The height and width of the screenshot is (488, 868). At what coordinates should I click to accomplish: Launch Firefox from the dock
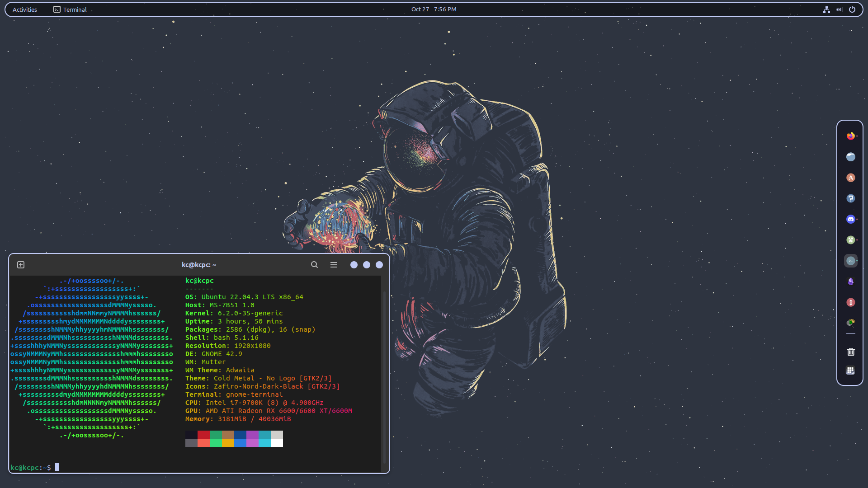(850, 136)
